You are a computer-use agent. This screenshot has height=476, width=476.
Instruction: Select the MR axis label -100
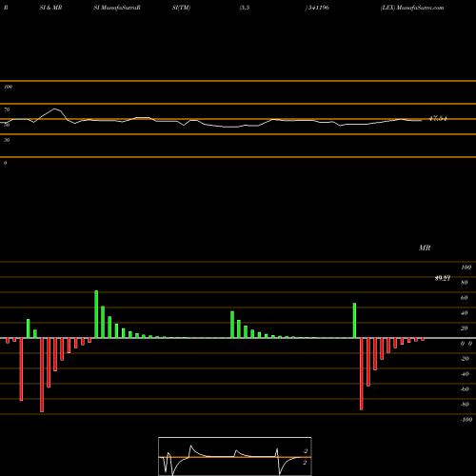(x=466, y=420)
